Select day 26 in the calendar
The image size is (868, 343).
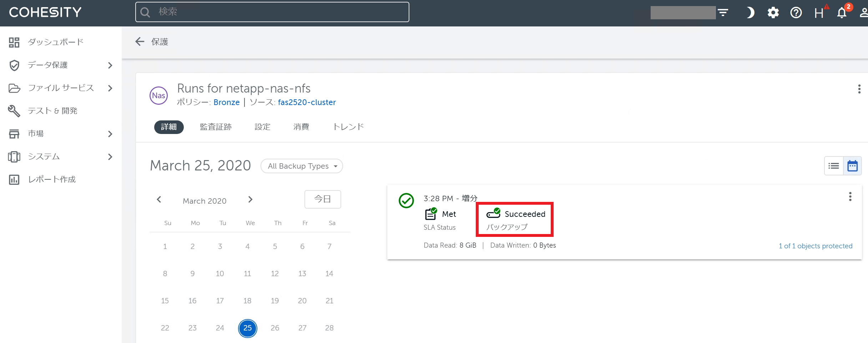click(x=275, y=328)
